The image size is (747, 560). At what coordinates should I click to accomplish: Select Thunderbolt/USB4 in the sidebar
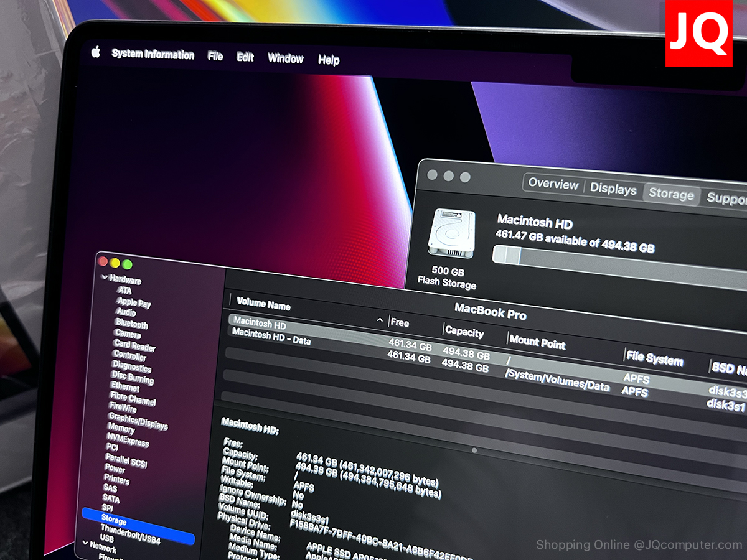[x=130, y=536]
